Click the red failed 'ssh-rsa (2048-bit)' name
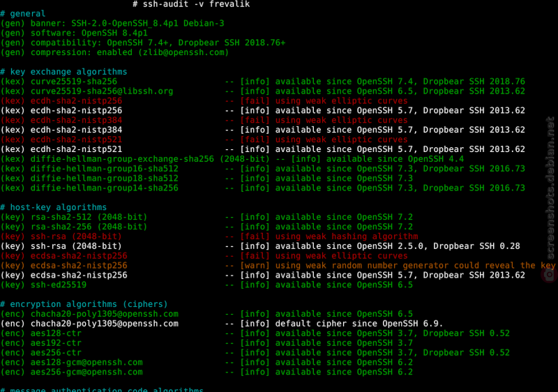 pyautogui.click(x=76, y=236)
